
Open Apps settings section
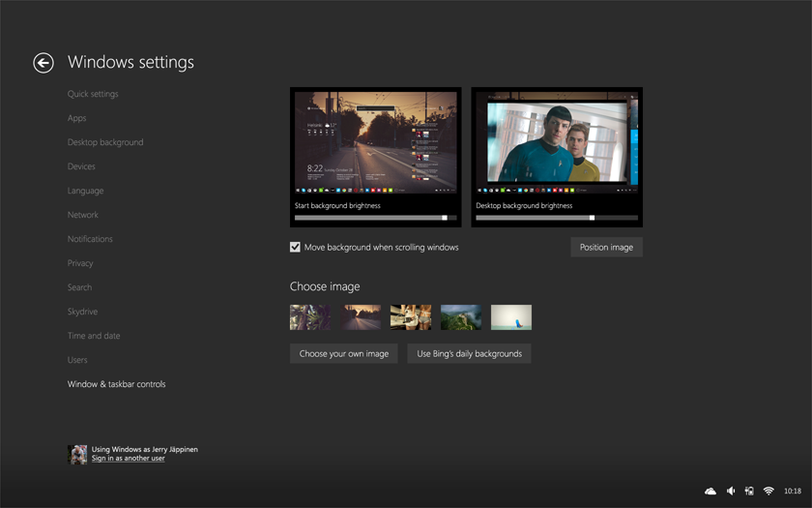[x=76, y=118]
